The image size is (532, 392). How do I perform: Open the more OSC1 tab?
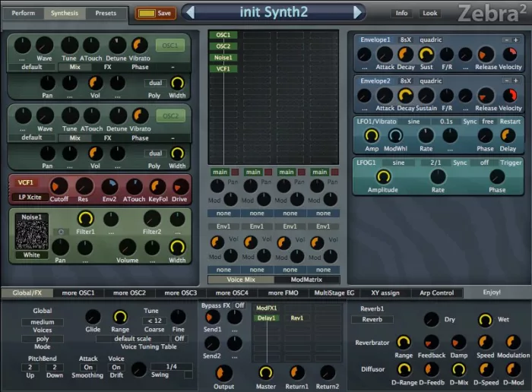(78, 292)
